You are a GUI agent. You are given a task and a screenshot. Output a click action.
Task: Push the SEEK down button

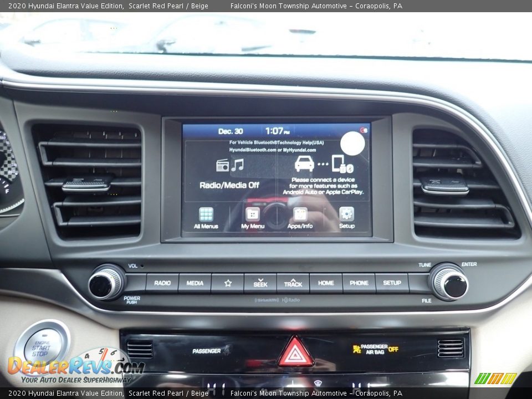click(260, 283)
